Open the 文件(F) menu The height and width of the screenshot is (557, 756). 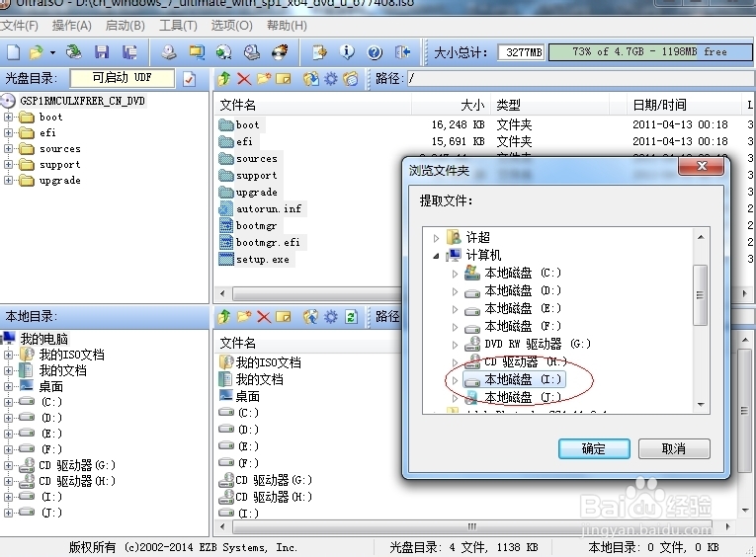click(x=19, y=26)
